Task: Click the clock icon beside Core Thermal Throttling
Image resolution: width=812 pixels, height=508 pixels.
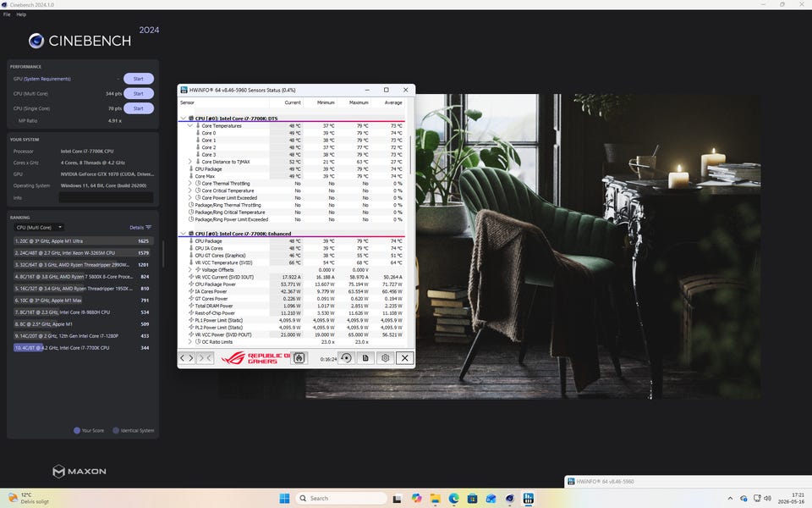Action: pyautogui.click(x=198, y=184)
